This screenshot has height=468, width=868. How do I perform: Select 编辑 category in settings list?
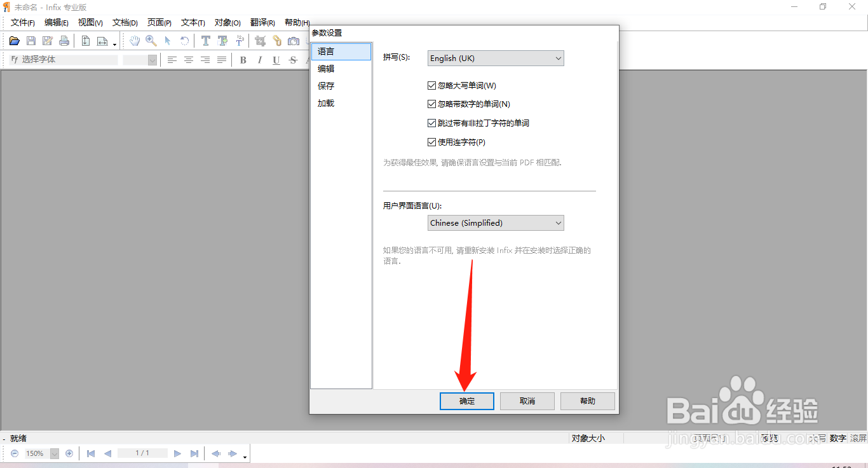(x=341, y=69)
